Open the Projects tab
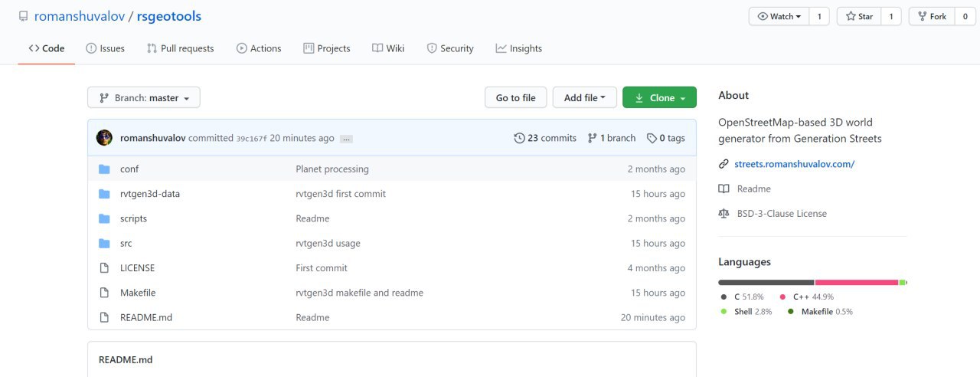 (327, 48)
